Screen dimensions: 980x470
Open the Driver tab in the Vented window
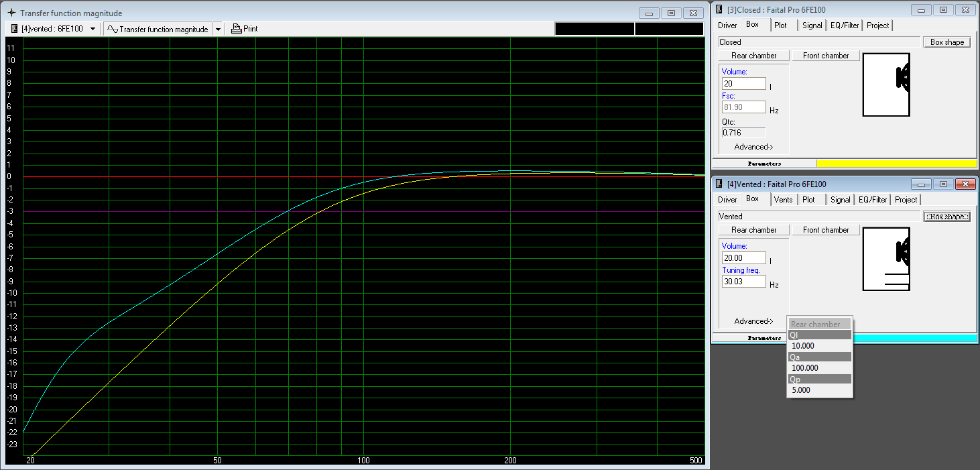pyautogui.click(x=727, y=200)
